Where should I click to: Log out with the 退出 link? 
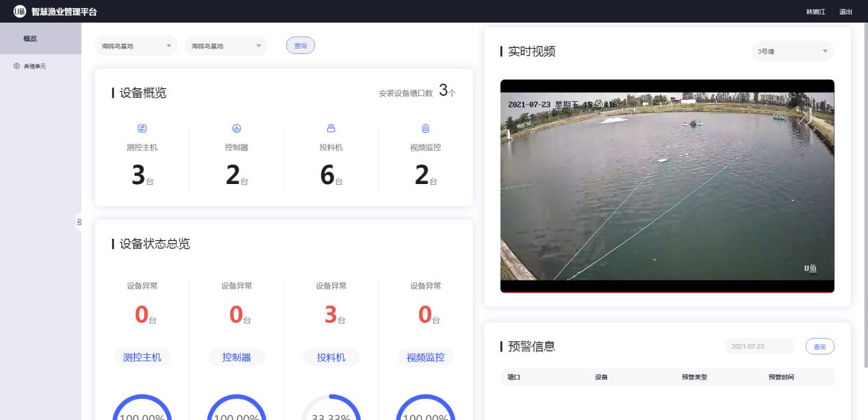tap(846, 12)
